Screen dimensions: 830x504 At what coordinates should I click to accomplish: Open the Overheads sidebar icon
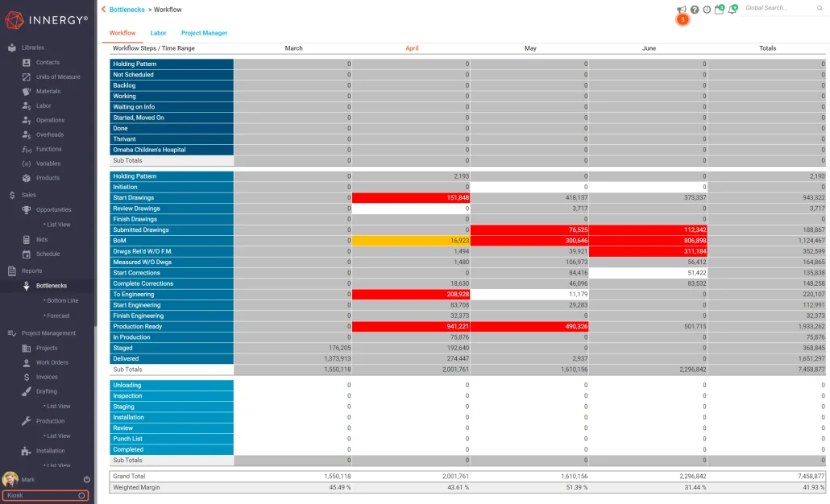point(26,134)
